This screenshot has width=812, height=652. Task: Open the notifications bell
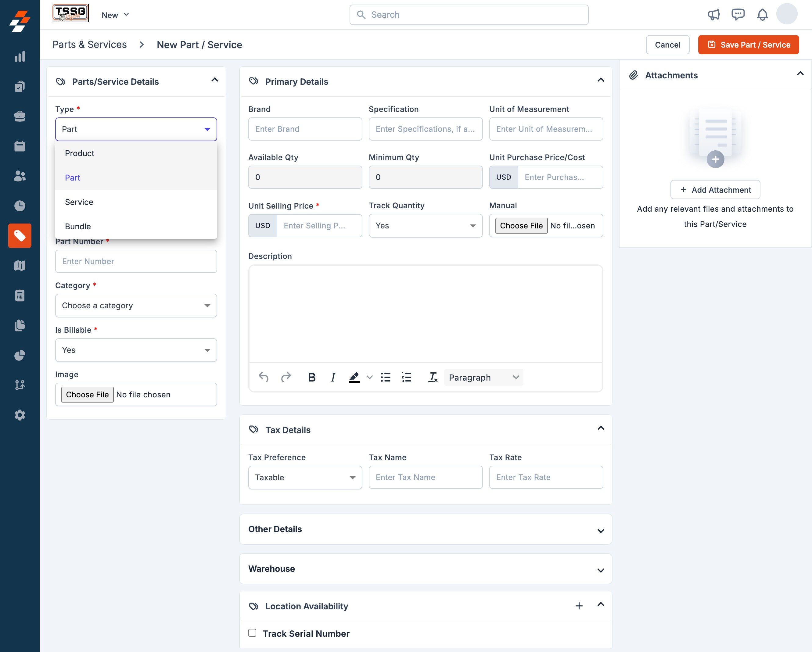[762, 15]
